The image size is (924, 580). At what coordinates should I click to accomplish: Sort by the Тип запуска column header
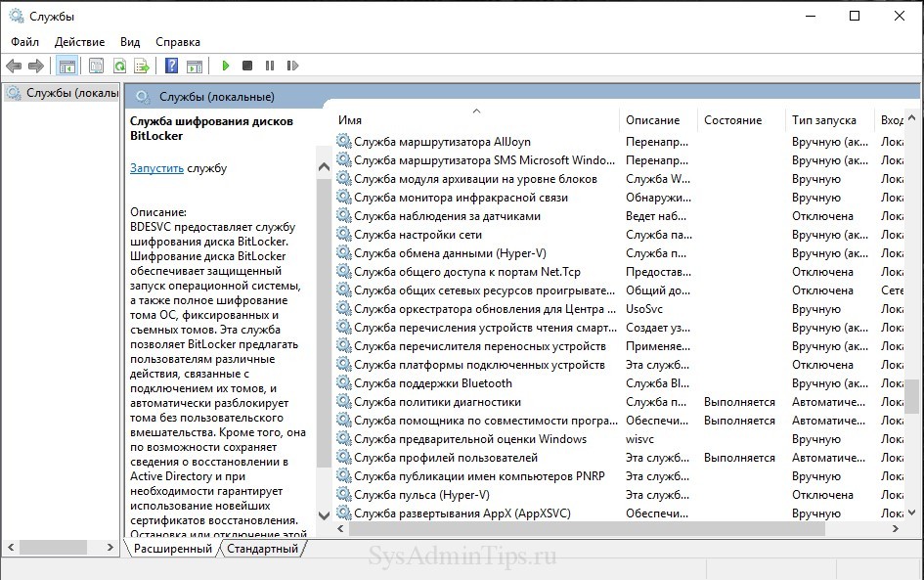pyautogui.click(x=829, y=119)
